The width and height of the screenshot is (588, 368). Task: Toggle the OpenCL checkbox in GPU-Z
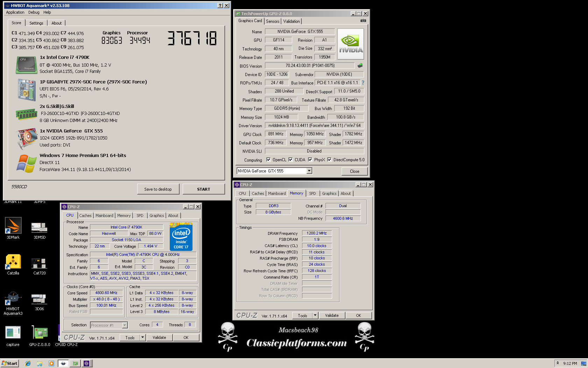(x=268, y=159)
